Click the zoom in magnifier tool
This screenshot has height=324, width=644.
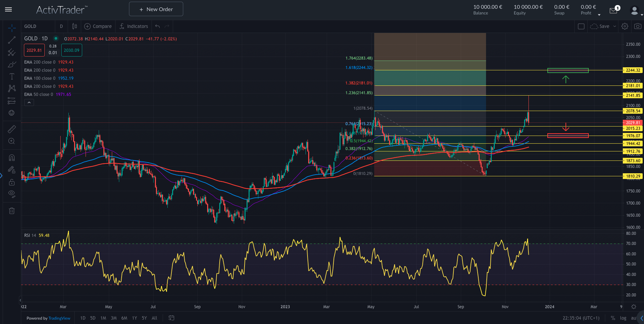12,141
